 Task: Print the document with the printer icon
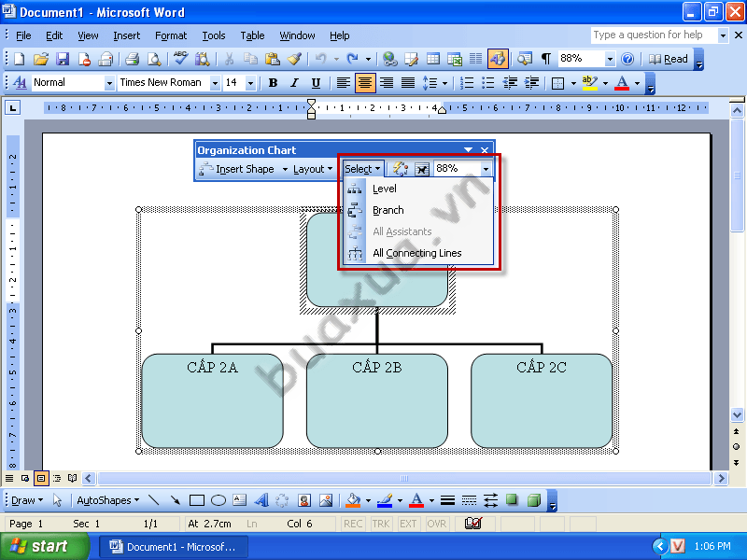[132, 59]
